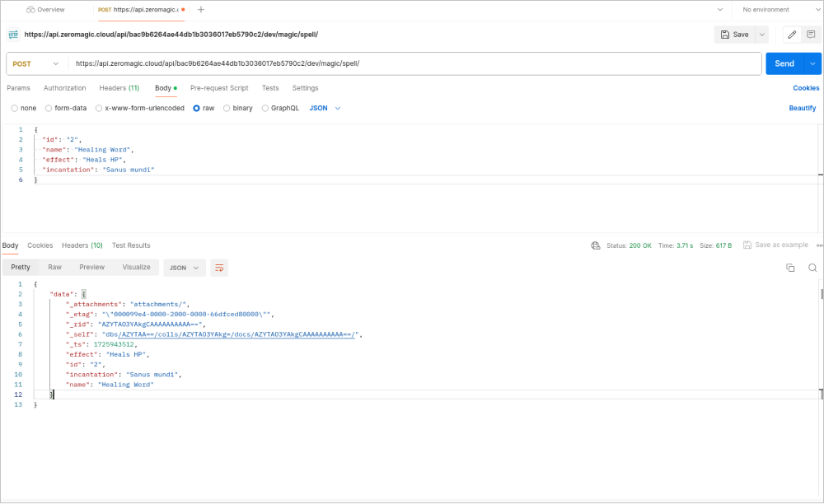Copy the response body using copy icon
The width and height of the screenshot is (824, 504).
790,268
